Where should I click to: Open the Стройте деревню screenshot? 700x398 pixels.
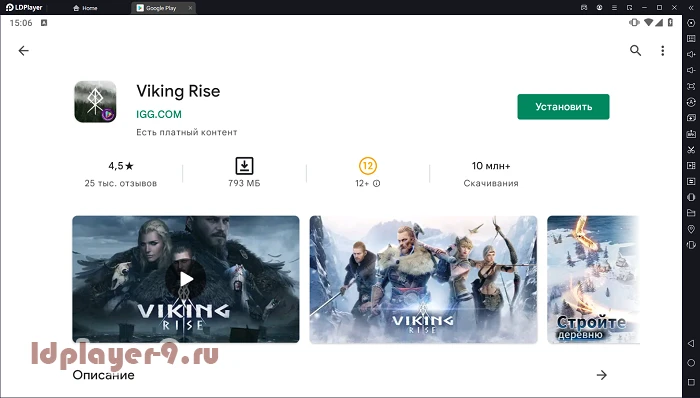click(x=593, y=279)
